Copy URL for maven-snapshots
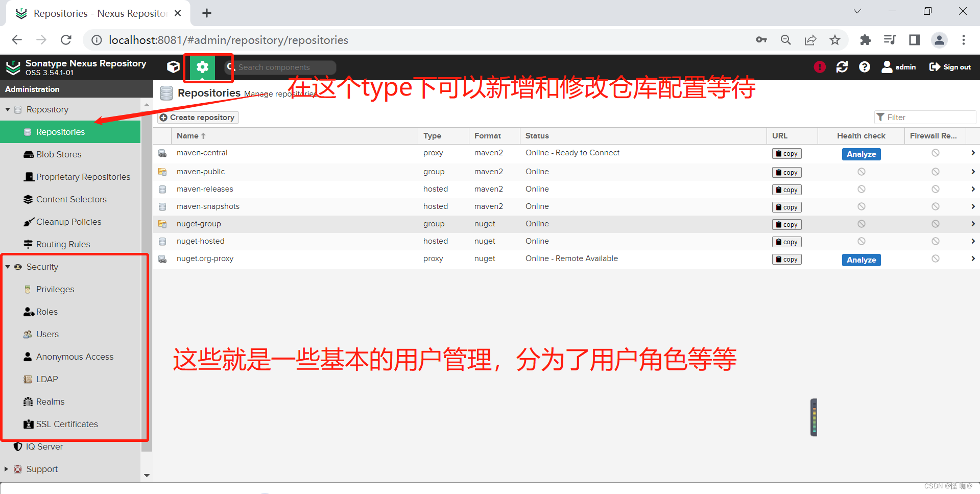 click(787, 207)
